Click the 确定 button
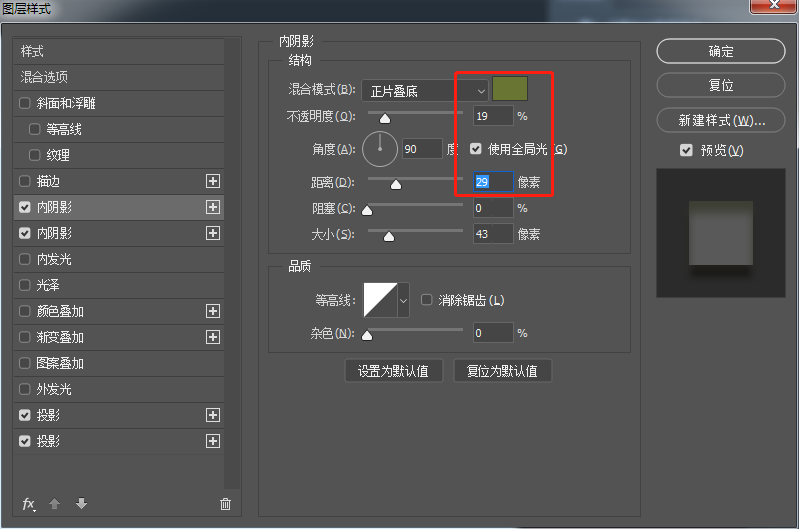The width and height of the screenshot is (799, 529). [721, 51]
